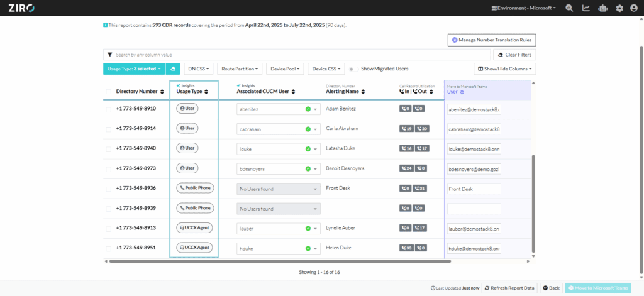Click alerting name Benoit Desnoyers
The image size is (644, 296).
[x=345, y=168]
